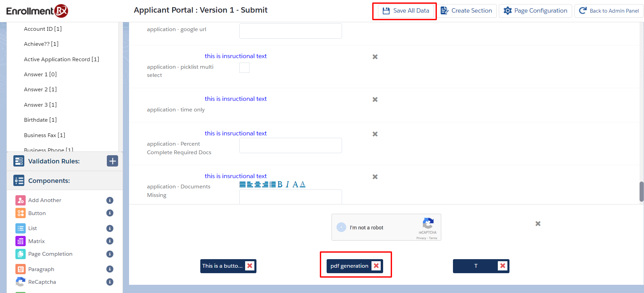This screenshot has height=293, width=644.
Task: Go Back to Admin Panel
Action: click(x=609, y=11)
